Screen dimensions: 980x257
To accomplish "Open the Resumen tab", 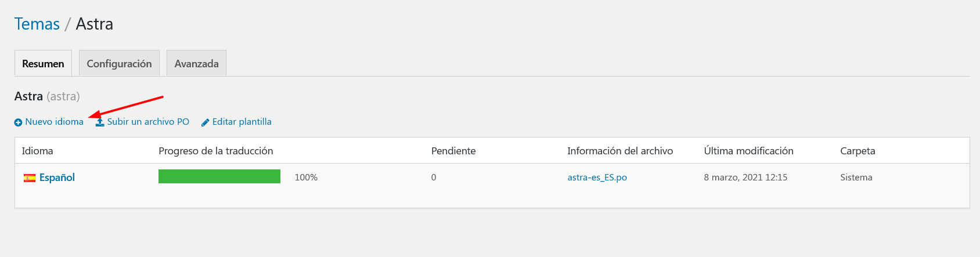I will pos(43,63).
